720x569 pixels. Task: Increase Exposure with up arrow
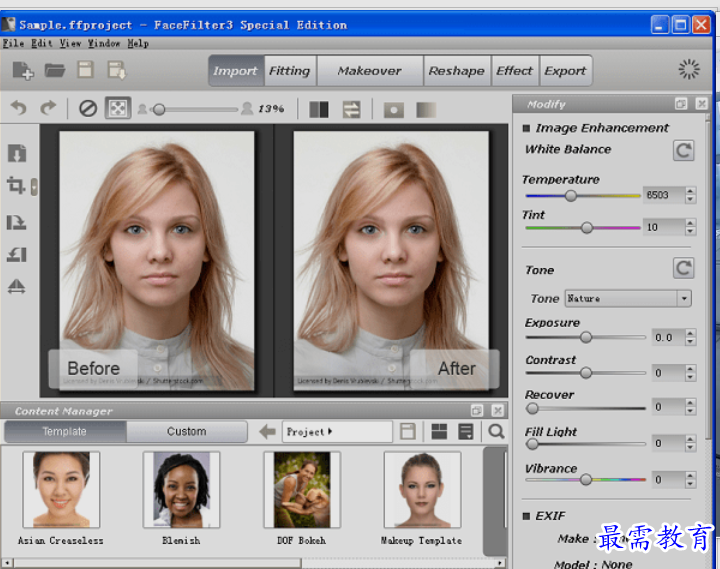click(x=690, y=333)
